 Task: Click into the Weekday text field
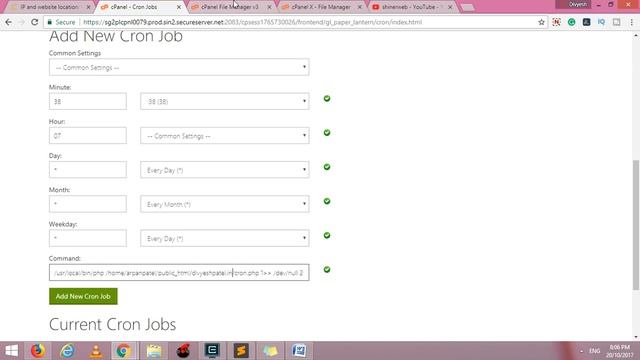pos(88,238)
